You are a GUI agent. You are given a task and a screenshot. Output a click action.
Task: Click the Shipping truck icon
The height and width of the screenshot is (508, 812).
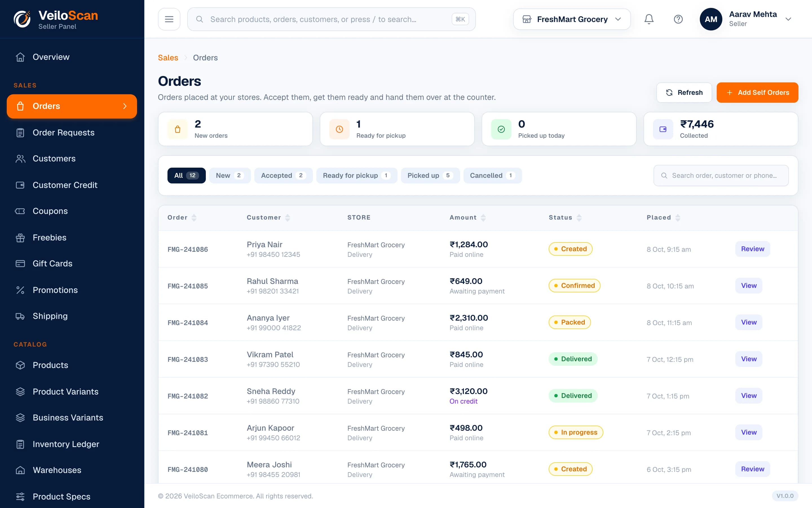coord(20,316)
